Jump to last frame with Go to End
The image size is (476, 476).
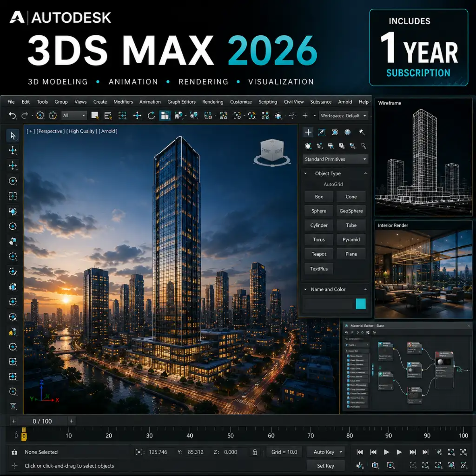[x=426, y=452]
